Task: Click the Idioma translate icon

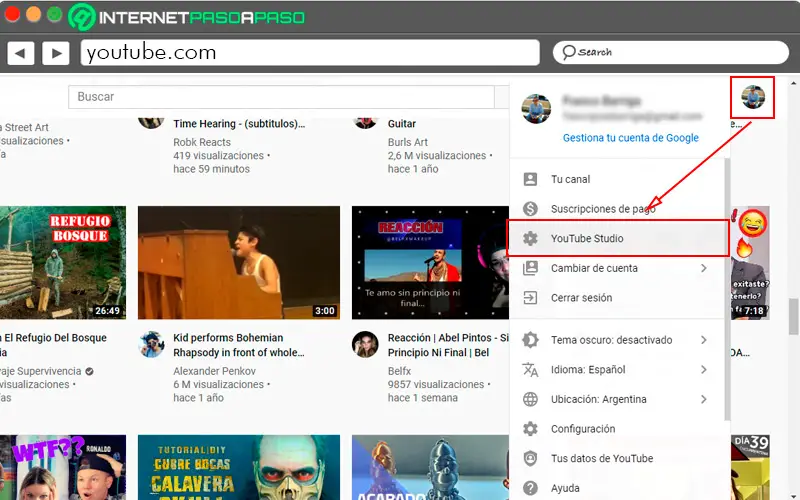Action: (530, 369)
